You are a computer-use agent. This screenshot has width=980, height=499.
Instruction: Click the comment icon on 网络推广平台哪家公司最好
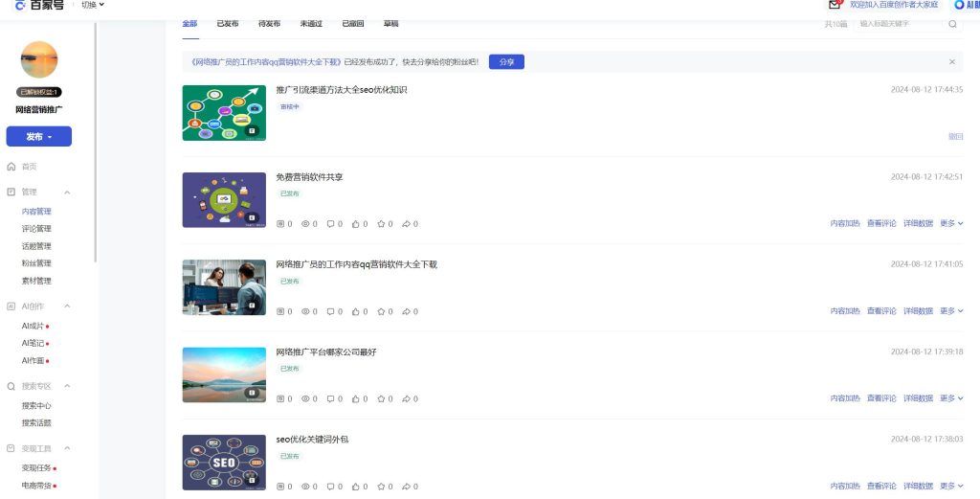330,398
